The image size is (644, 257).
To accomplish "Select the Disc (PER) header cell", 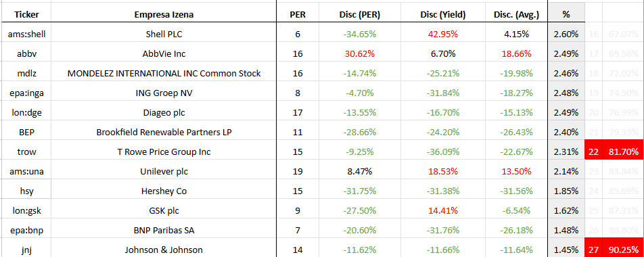I will 360,15.
